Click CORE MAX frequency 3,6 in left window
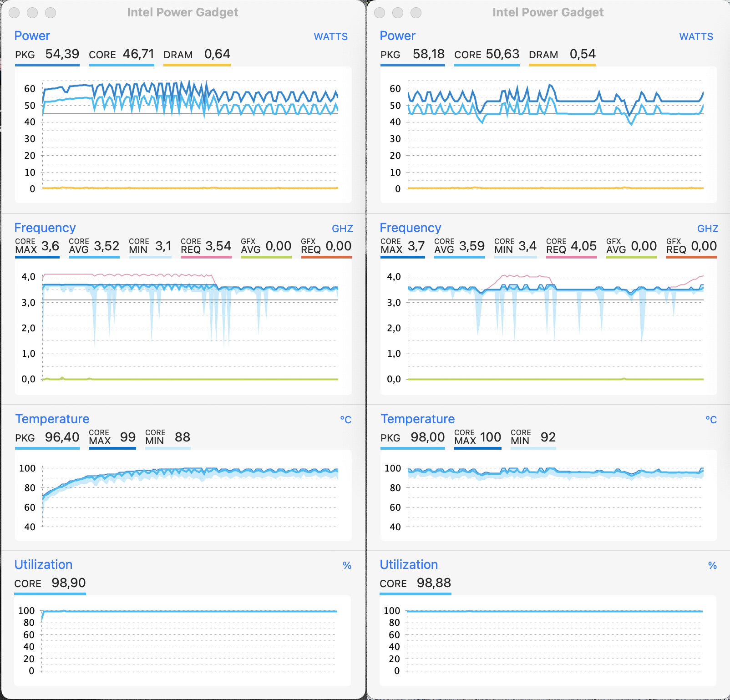Image resolution: width=730 pixels, height=700 pixels. [50, 246]
